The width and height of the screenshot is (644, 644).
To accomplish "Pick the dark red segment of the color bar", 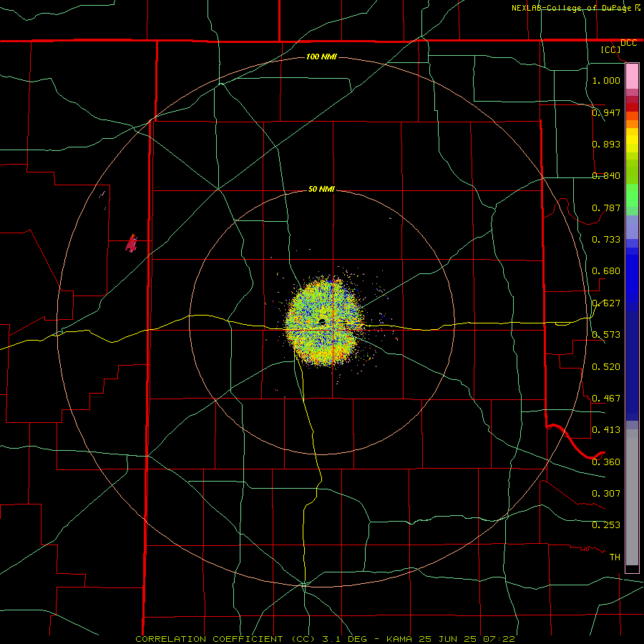I will point(632,107).
